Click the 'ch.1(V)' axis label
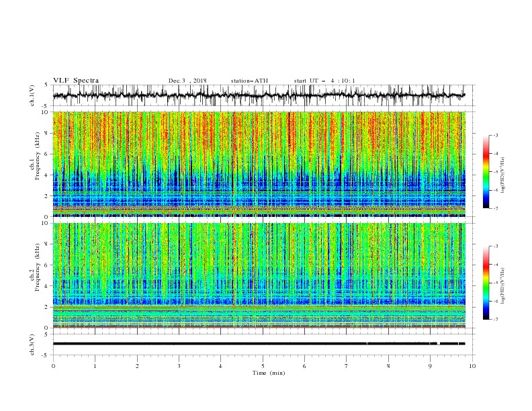The height and width of the screenshot is (411, 532). [32, 95]
